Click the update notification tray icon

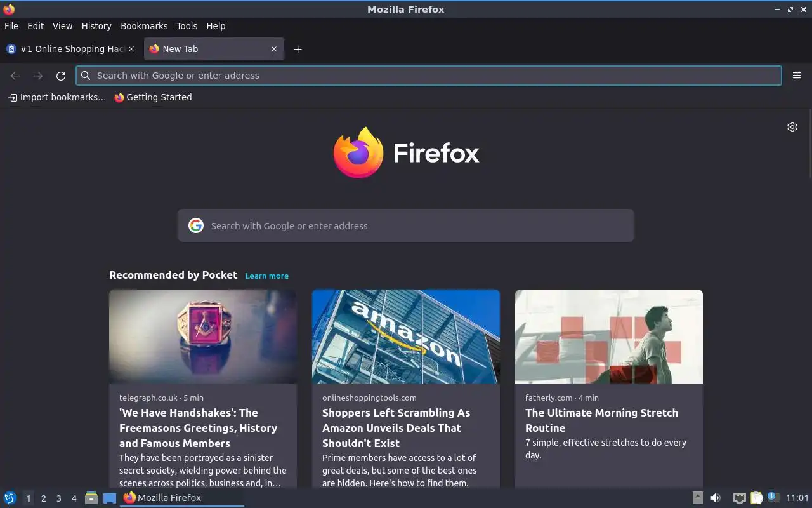pyautogui.click(x=773, y=497)
